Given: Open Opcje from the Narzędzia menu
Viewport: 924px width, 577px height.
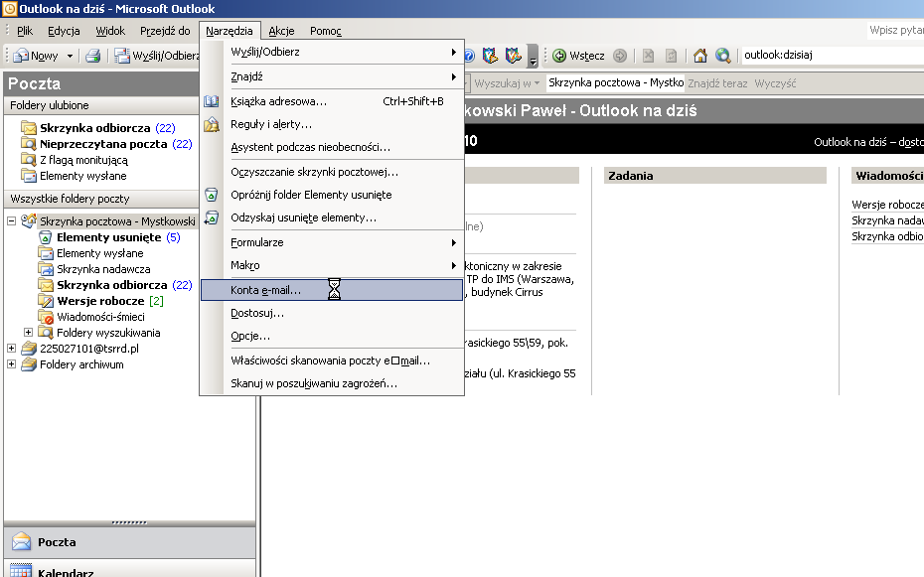Looking at the screenshot, I should click(x=332, y=337).
